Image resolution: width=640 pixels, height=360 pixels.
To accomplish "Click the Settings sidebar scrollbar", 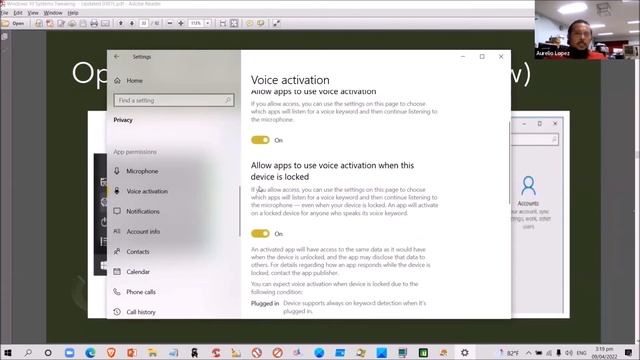I will [x=240, y=211].
